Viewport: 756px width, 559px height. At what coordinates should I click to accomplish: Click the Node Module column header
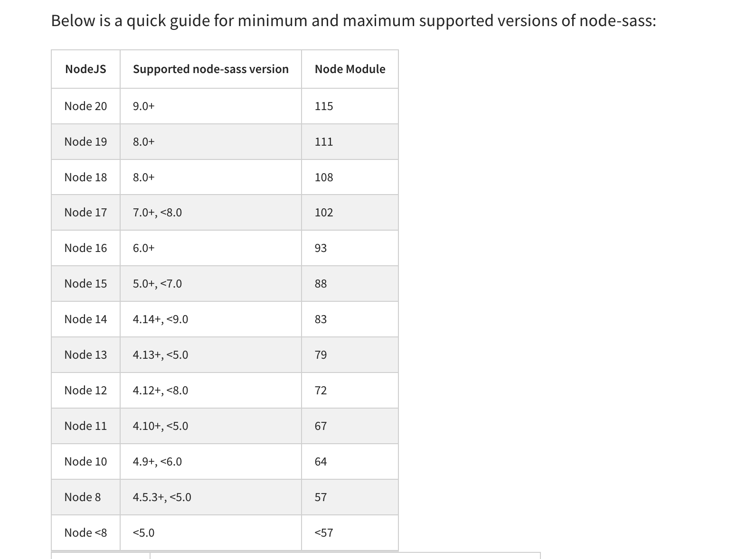coord(350,69)
